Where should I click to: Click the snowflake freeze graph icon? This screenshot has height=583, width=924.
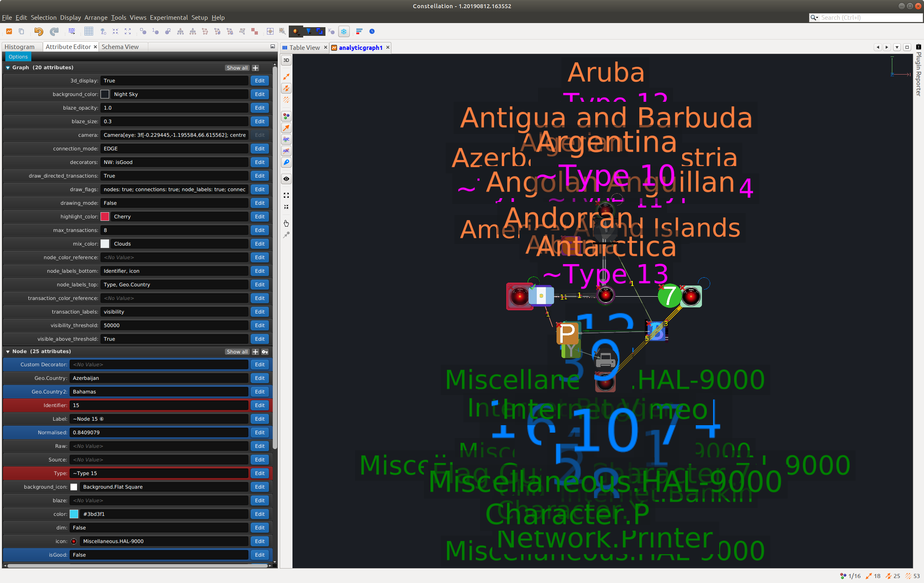click(344, 31)
